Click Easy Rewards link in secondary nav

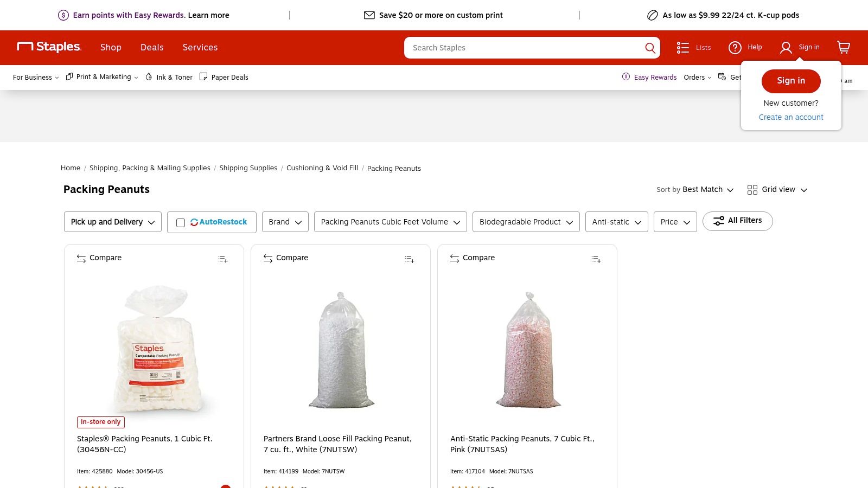[x=655, y=78]
